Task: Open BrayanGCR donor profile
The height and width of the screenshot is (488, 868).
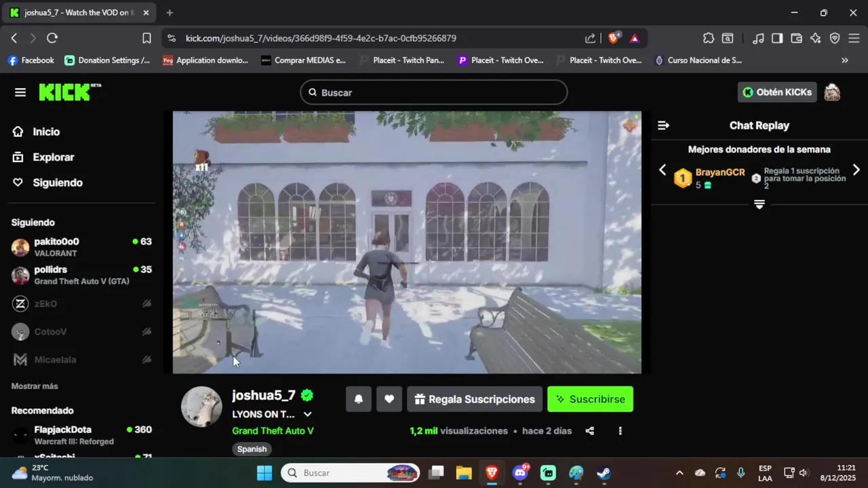Action: coord(719,173)
